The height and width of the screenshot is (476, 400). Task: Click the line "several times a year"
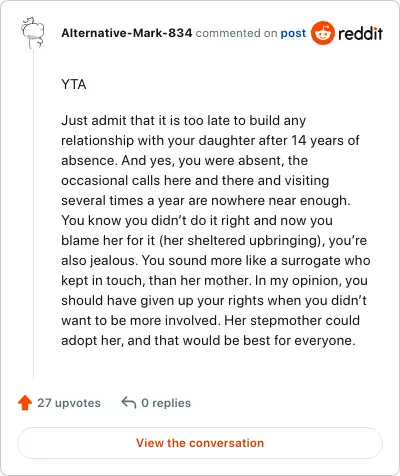pyautogui.click(x=206, y=201)
